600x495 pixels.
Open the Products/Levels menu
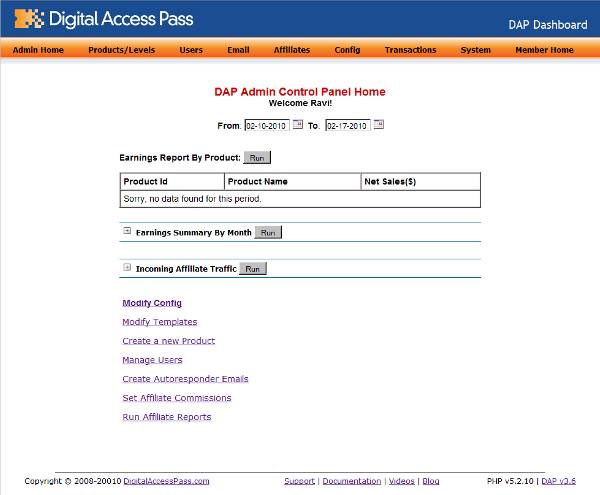122,50
